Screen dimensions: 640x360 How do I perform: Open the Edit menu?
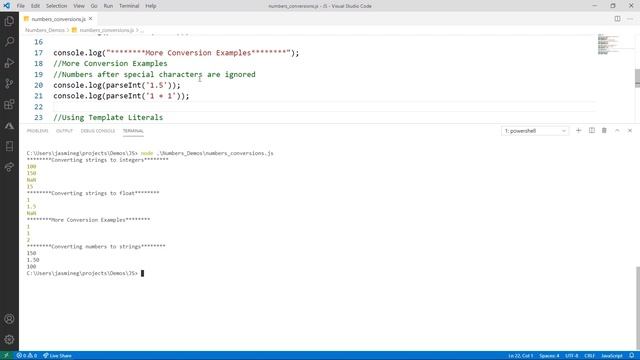[x=36, y=6]
